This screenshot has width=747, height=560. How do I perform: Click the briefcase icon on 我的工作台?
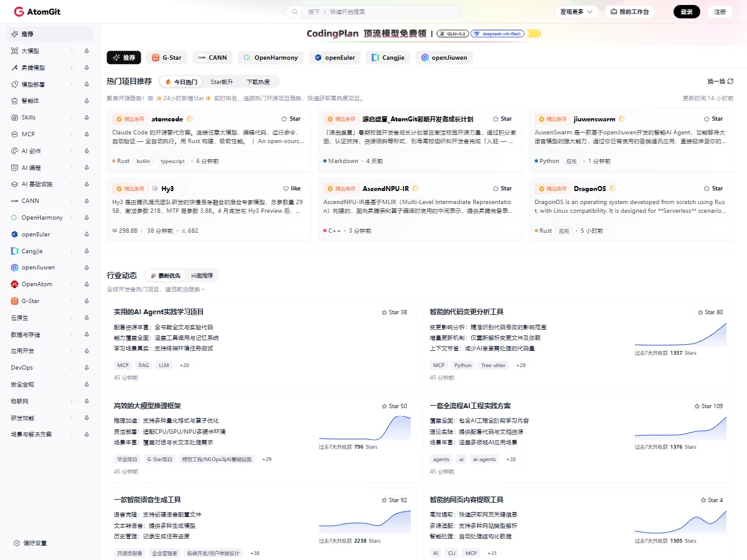pos(614,12)
